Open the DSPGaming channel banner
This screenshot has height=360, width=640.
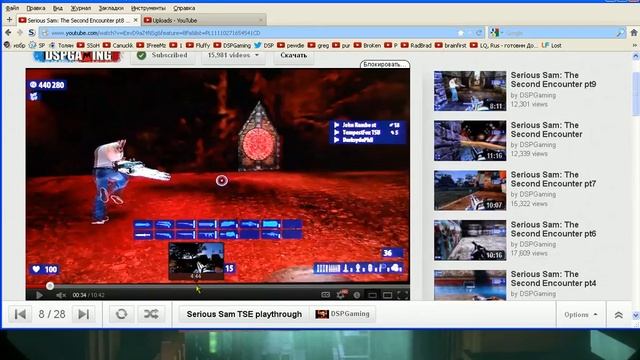(x=77, y=56)
